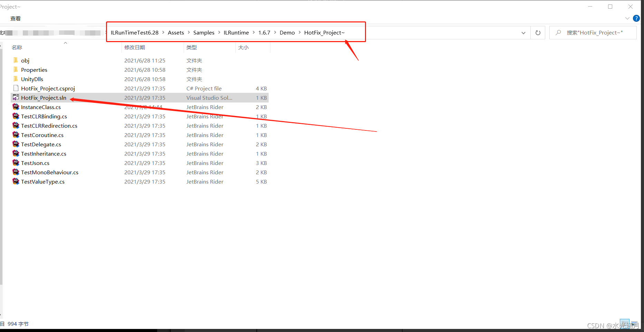Screen dimensions: 644x332
Task: Click the TestInheritance.cs Rider icon
Action: point(16,154)
